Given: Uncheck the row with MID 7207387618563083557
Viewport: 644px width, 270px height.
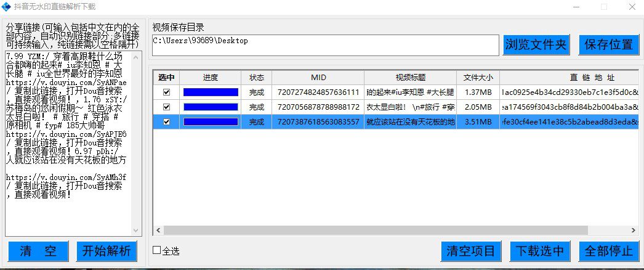Looking at the screenshot, I should point(166,122).
